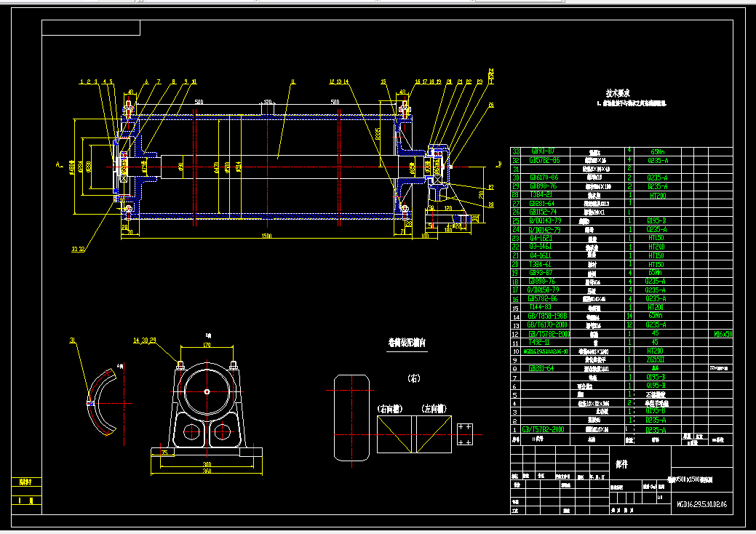The image size is (756, 534).
Task: Click the 170 dimension above bearing housing
Action: coord(207,345)
